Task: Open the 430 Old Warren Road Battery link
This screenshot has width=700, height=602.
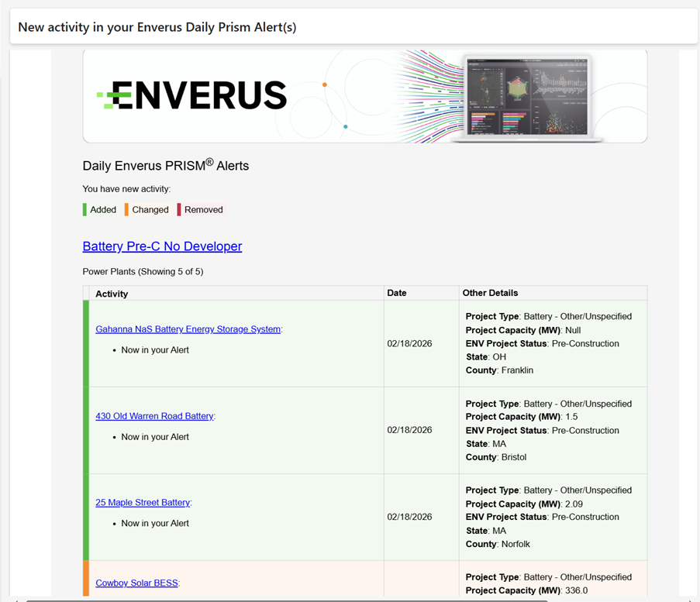Action: pos(154,416)
